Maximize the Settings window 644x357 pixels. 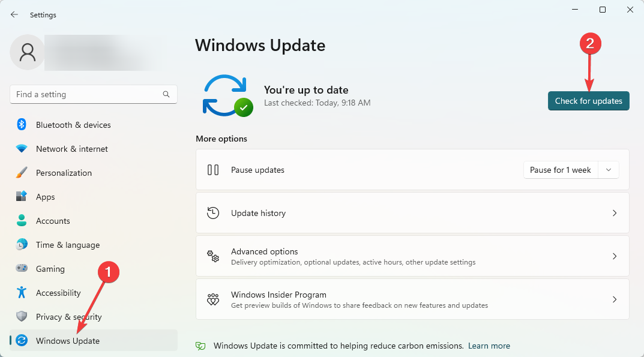point(603,10)
